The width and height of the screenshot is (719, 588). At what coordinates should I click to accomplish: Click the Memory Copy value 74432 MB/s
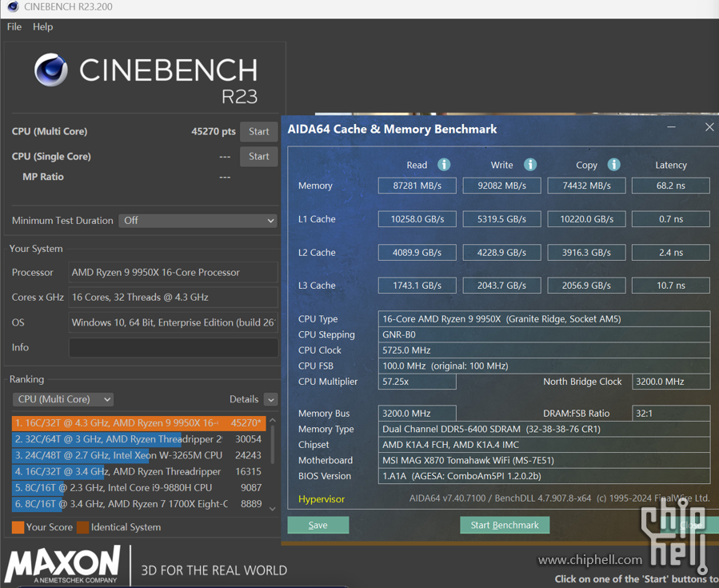(x=586, y=186)
